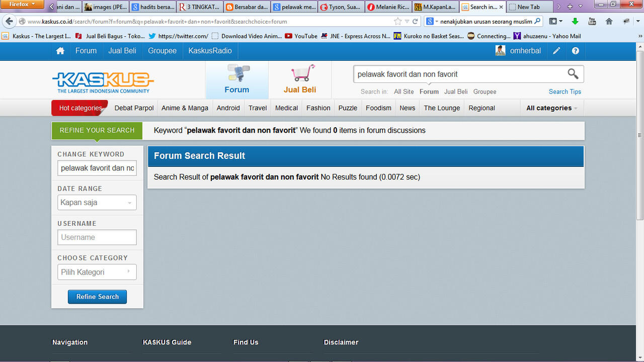Click the Hot categories button
Image resolution: width=644 pixels, height=362 pixels.
[80, 108]
